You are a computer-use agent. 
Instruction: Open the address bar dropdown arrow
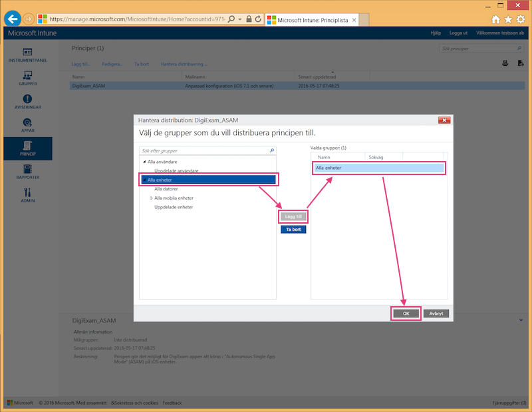click(x=240, y=19)
